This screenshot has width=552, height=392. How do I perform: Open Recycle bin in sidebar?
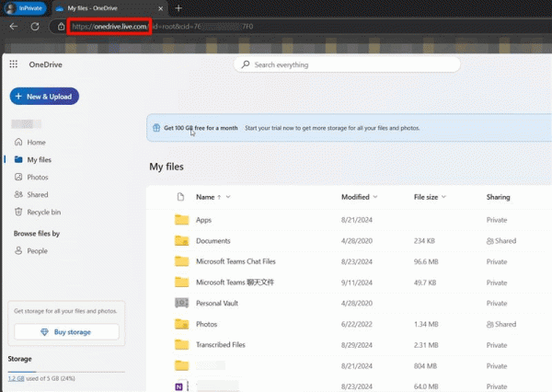43,212
